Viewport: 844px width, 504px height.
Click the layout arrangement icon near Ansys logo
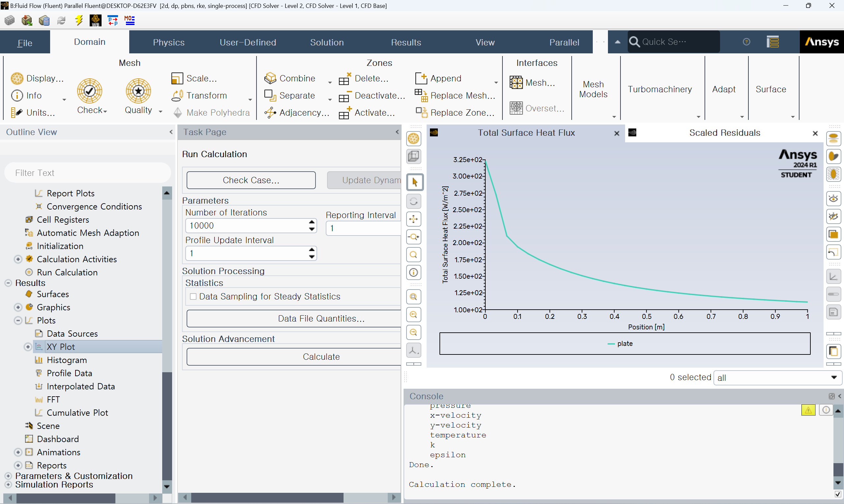click(772, 42)
